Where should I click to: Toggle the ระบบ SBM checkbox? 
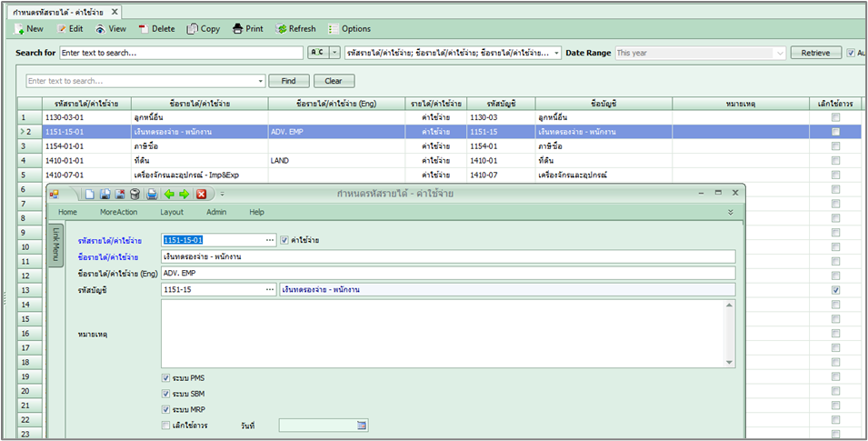tap(165, 394)
